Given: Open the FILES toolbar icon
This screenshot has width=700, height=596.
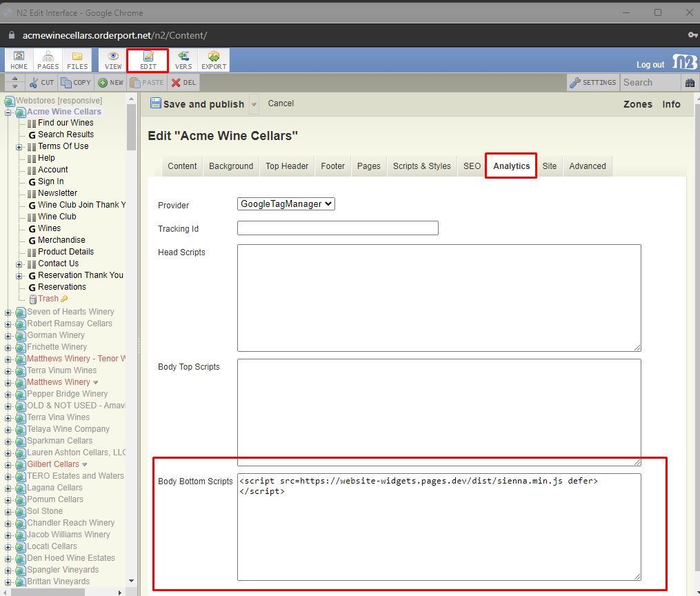Looking at the screenshot, I should (x=77, y=60).
